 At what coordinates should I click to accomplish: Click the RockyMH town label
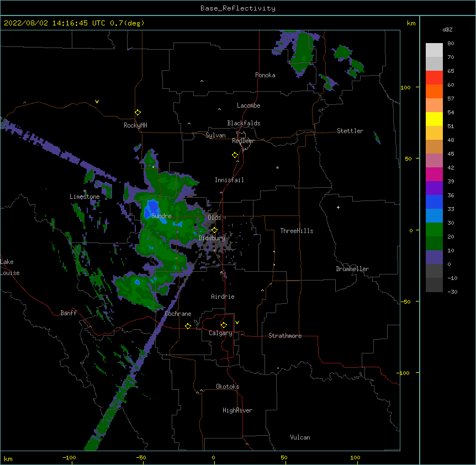pyautogui.click(x=135, y=125)
